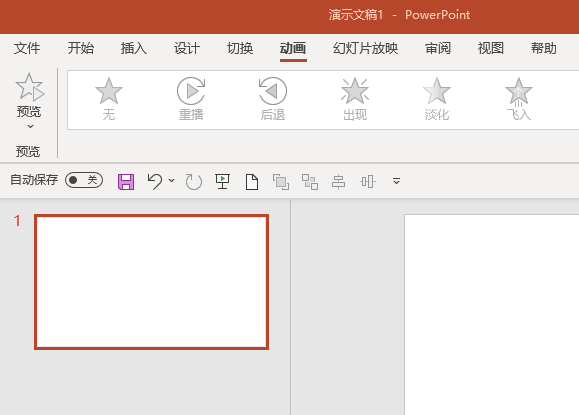
Task: Start slideshow from beginning icon
Action: pyautogui.click(x=222, y=181)
